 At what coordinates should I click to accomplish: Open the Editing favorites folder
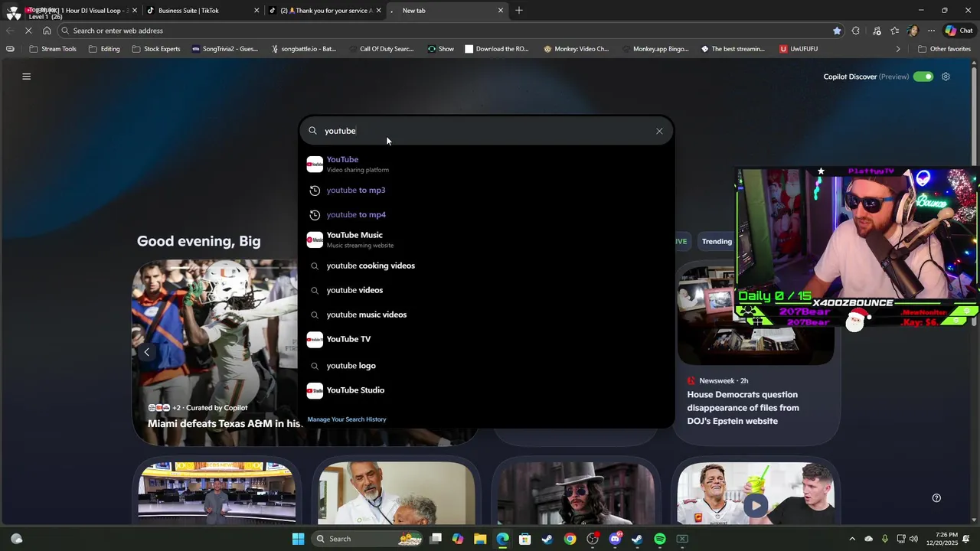point(104,49)
